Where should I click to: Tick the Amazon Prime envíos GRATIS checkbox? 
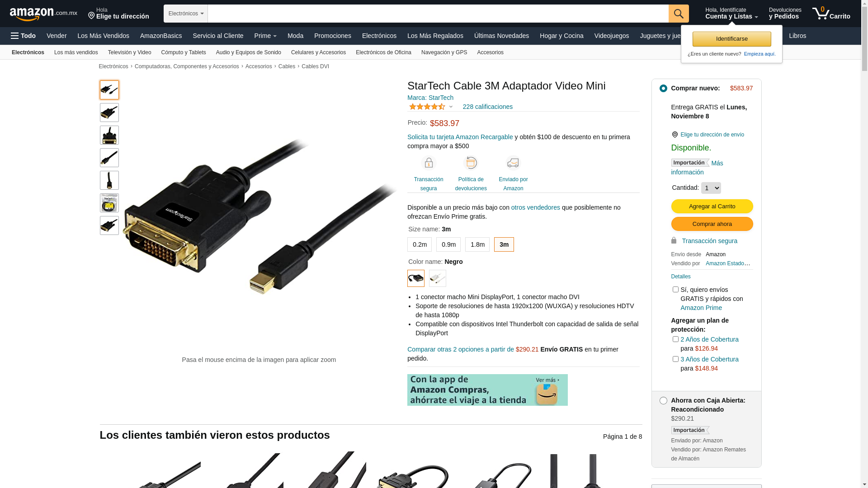pos(675,290)
